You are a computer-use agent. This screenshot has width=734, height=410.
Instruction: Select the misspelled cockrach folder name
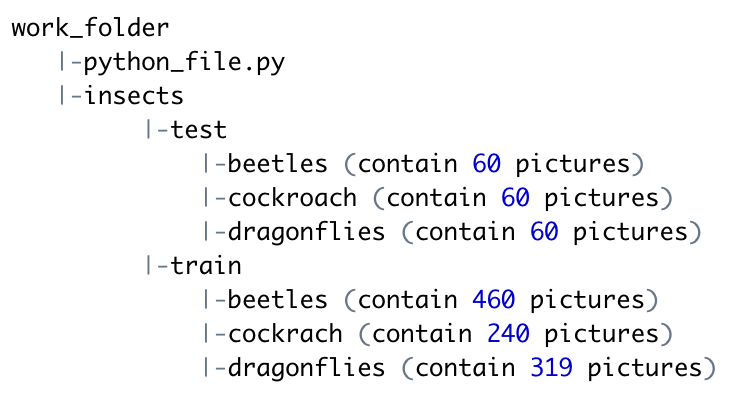tap(285, 334)
